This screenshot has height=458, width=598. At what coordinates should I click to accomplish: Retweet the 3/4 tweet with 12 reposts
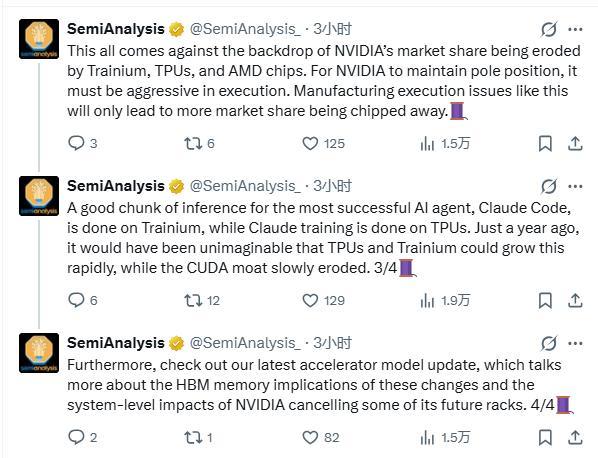(202, 301)
